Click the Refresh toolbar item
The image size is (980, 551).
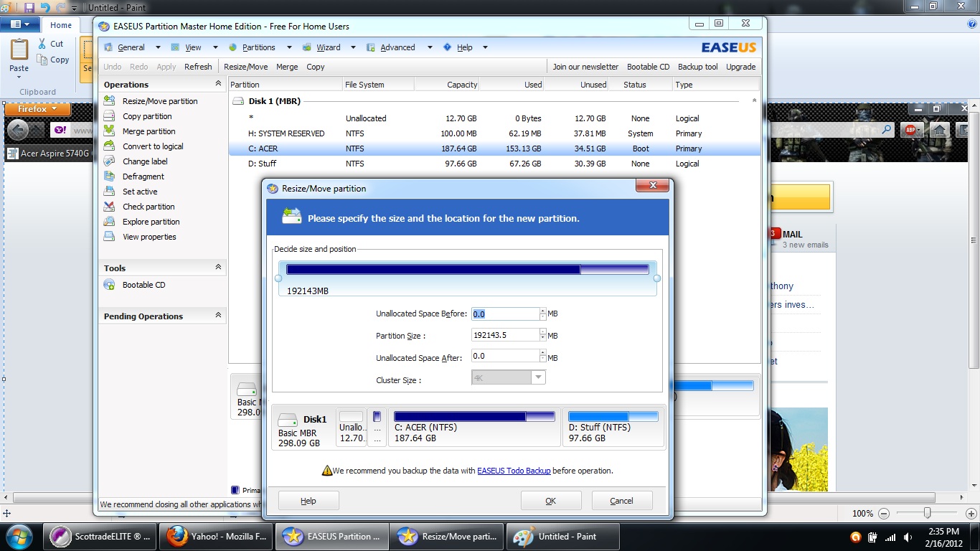(x=198, y=67)
